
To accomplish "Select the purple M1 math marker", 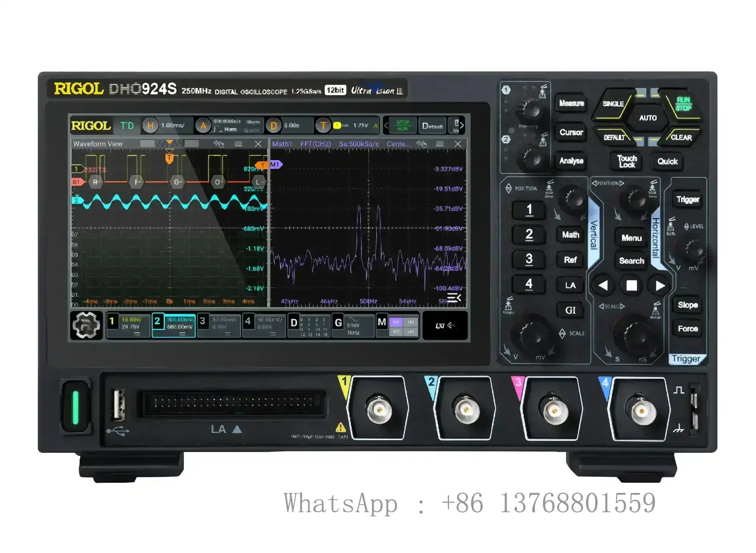I will click(276, 165).
